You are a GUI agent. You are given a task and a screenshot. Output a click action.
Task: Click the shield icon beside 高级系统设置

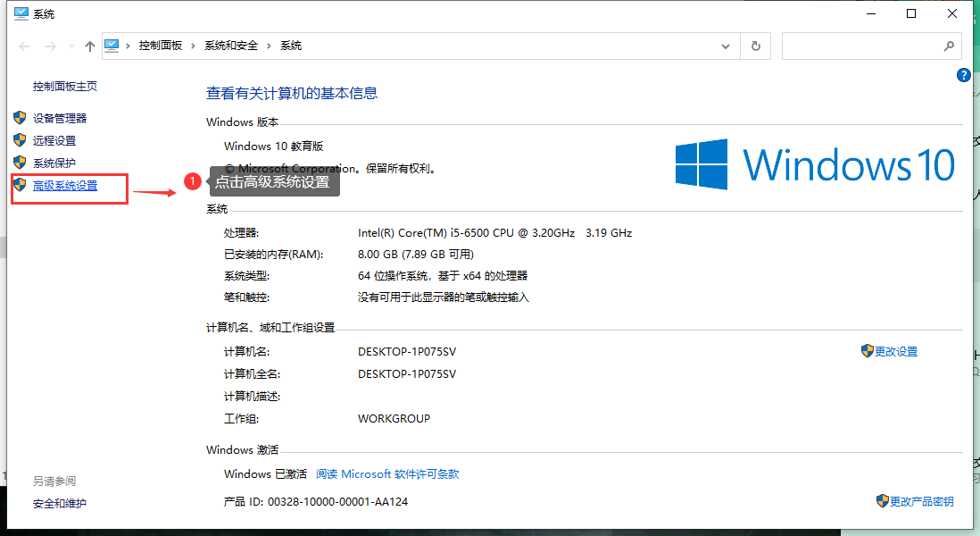pos(20,185)
